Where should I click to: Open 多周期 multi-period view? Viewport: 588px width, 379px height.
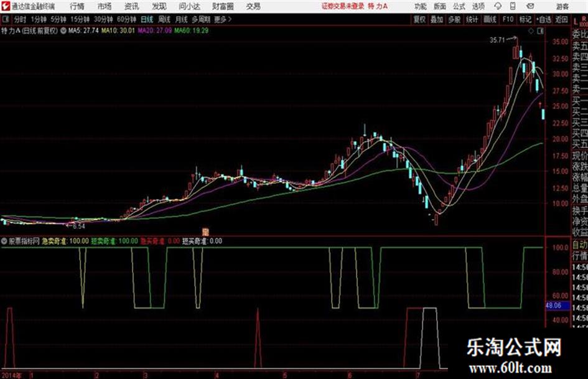[x=201, y=19]
